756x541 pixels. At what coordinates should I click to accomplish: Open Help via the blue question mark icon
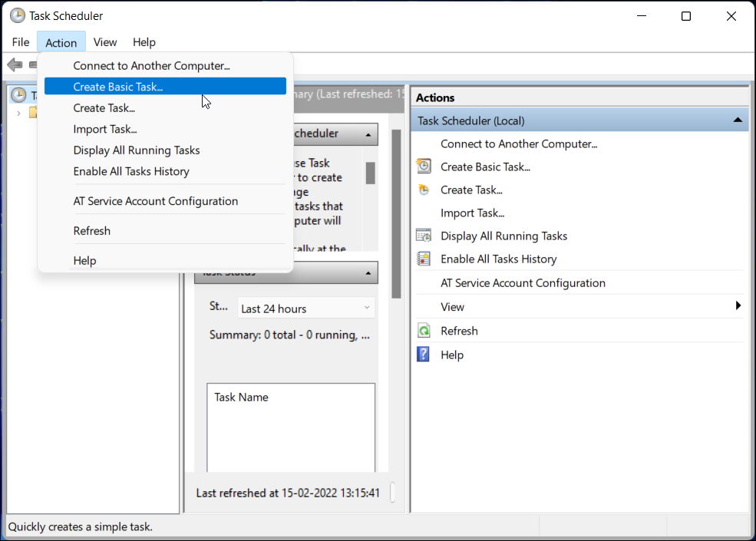click(423, 354)
